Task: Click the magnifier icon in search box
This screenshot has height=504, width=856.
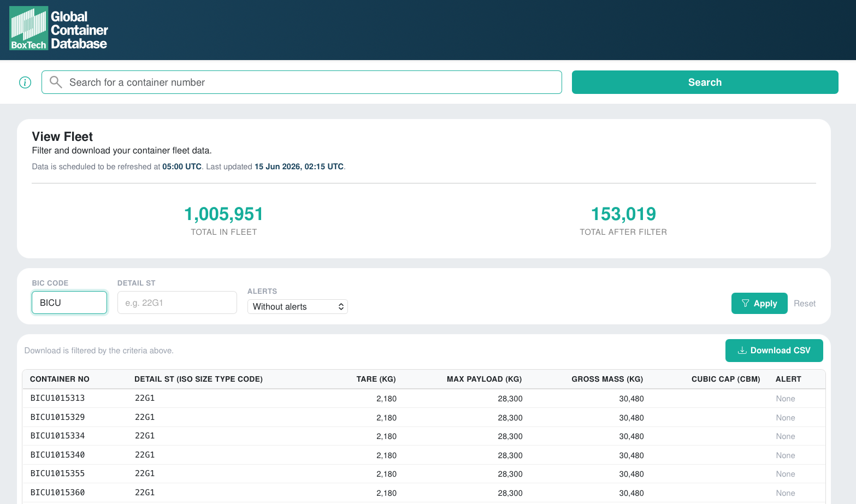Action: [x=56, y=82]
